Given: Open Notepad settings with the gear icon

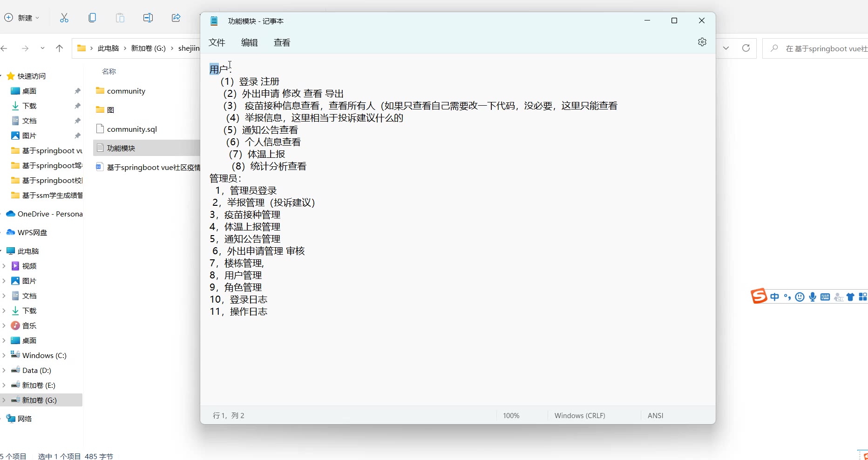Looking at the screenshot, I should point(702,42).
